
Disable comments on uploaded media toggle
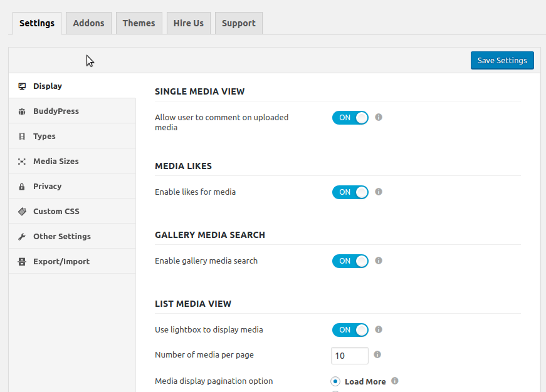coord(350,118)
